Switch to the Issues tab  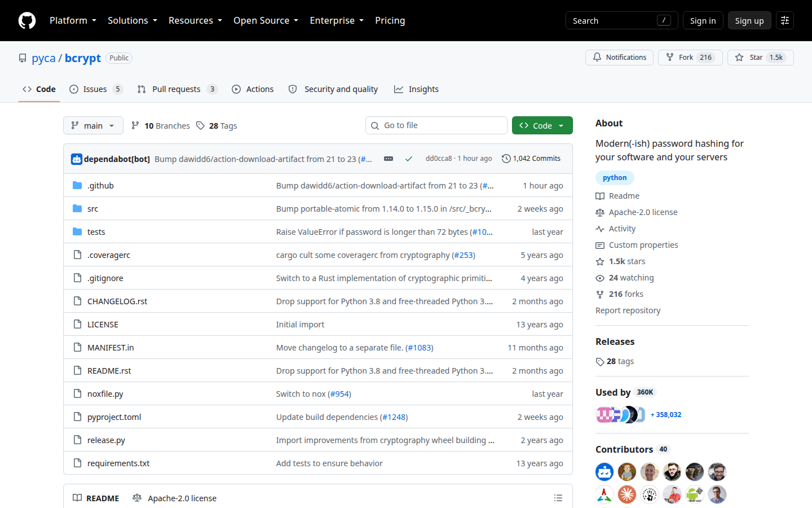coord(95,89)
